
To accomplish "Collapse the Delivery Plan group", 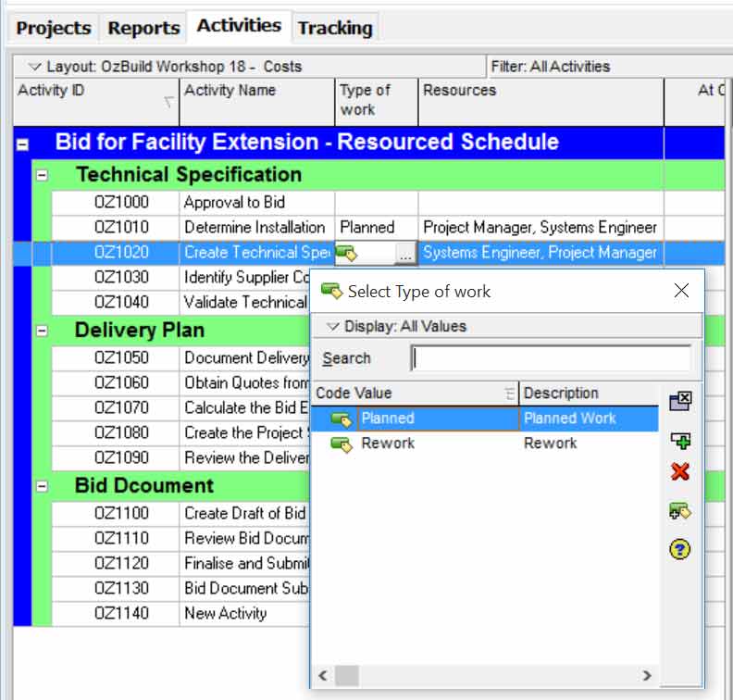I will point(42,331).
